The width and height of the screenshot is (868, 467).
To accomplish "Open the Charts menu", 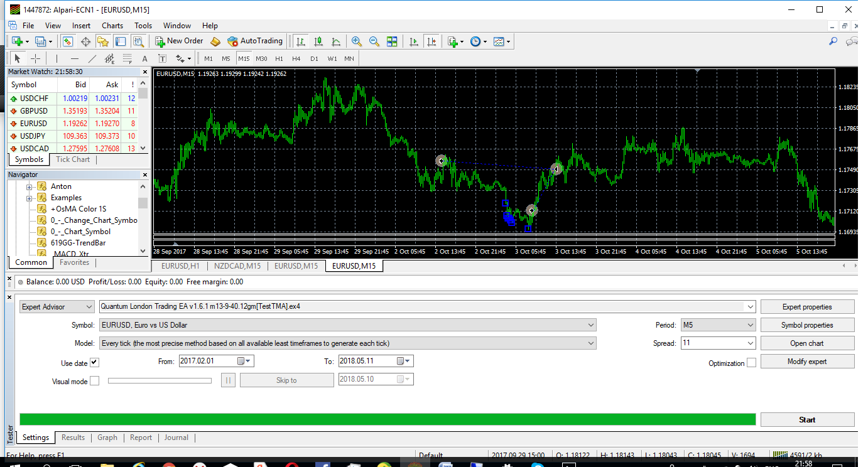I will click(x=112, y=26).
